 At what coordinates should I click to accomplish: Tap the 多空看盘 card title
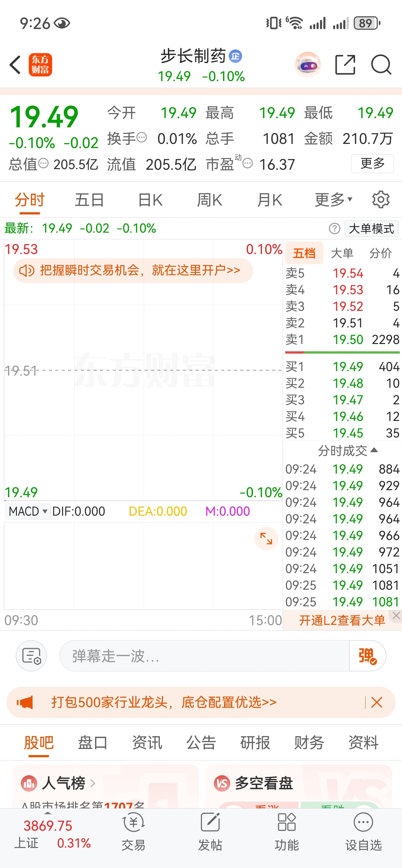click(x=264, y=783)
